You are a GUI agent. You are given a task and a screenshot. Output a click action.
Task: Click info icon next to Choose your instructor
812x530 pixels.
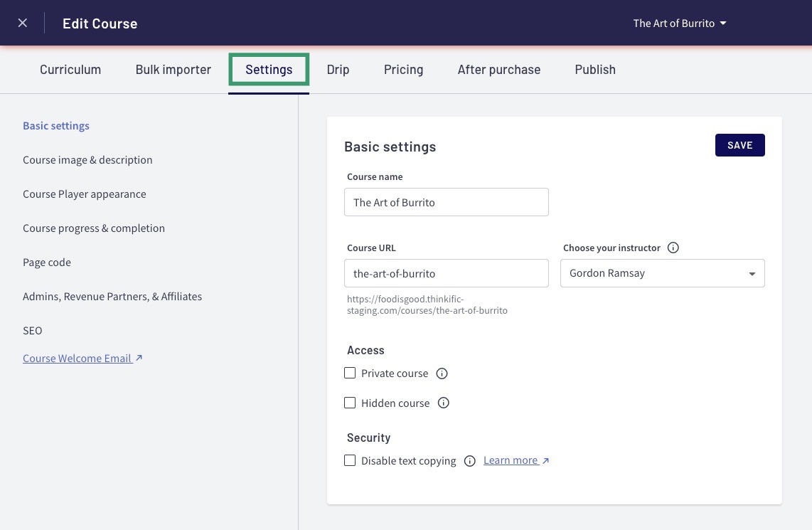coord(673,248)
